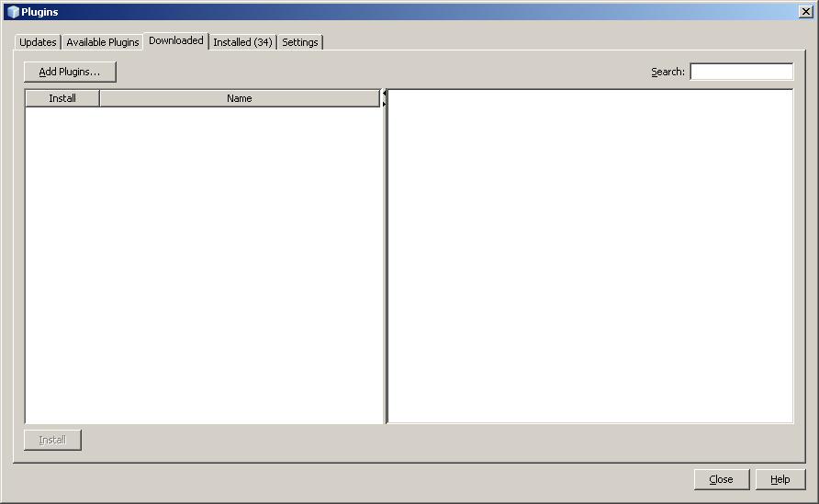The height and width of the screenshot is (504, 819).
Task: Collapse split pane with left-pointing arrow
Action: 384,93
